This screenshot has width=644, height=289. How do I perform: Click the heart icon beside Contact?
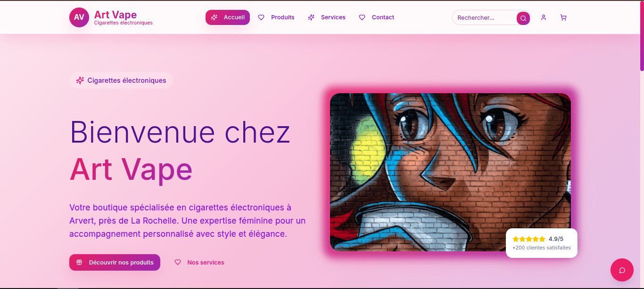[362, 17]
